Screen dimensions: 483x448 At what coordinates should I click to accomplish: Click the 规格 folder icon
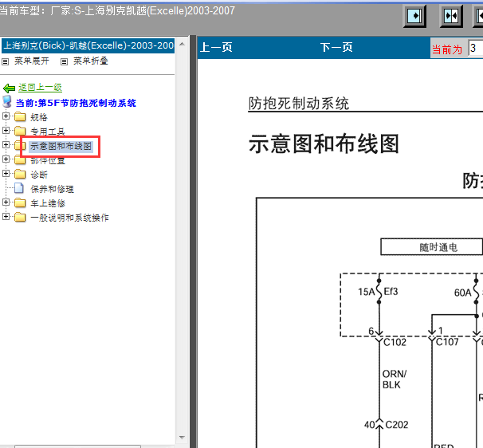[x=20, y=116]
